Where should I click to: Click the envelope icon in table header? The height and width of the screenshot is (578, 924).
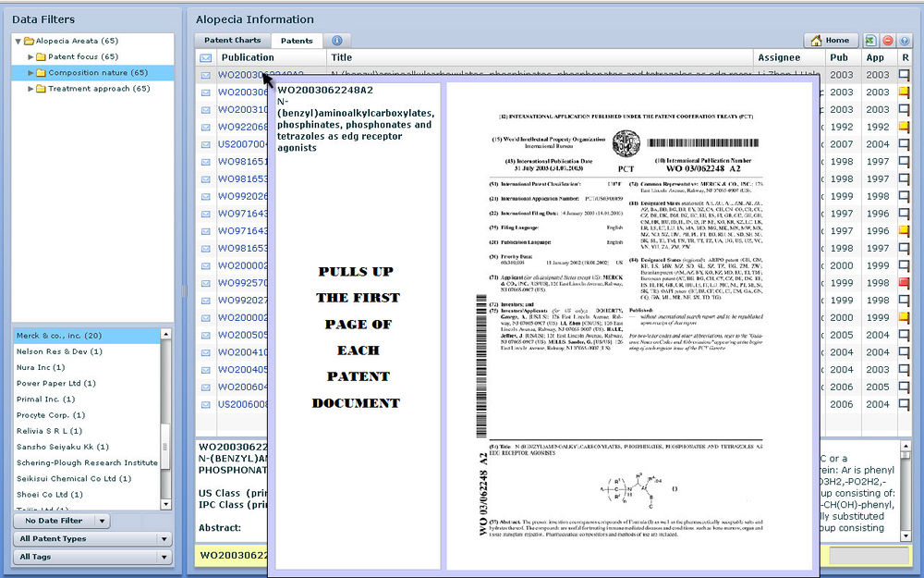pyautogui.click(x=206, y=57)
